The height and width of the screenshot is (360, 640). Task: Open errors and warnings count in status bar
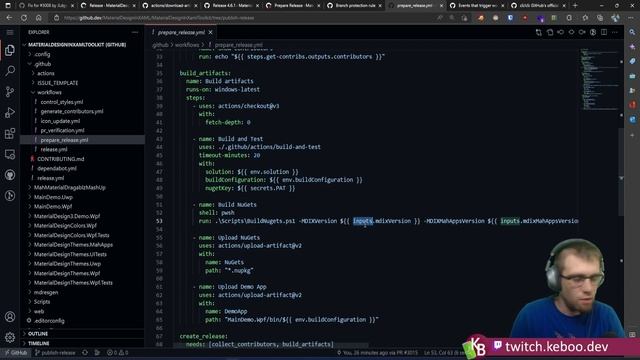point(118,353)
